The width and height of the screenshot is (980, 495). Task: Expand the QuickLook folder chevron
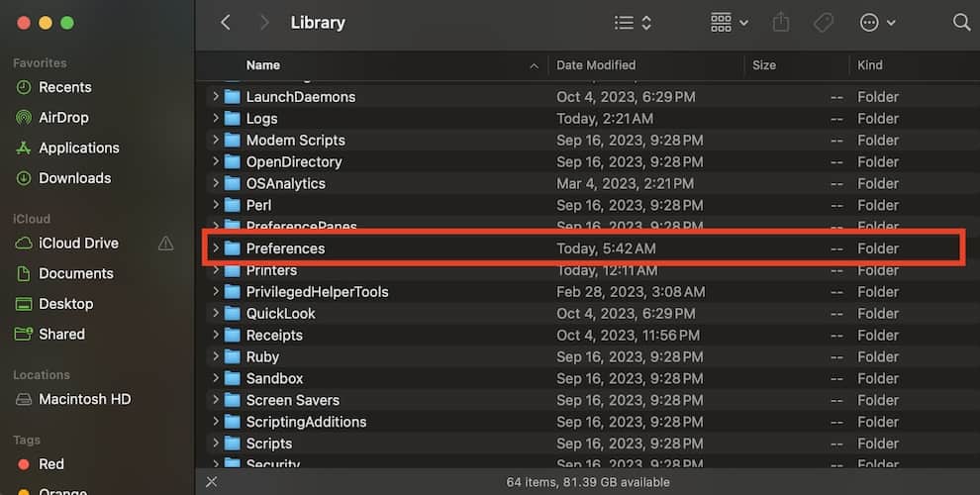[215, 314]
